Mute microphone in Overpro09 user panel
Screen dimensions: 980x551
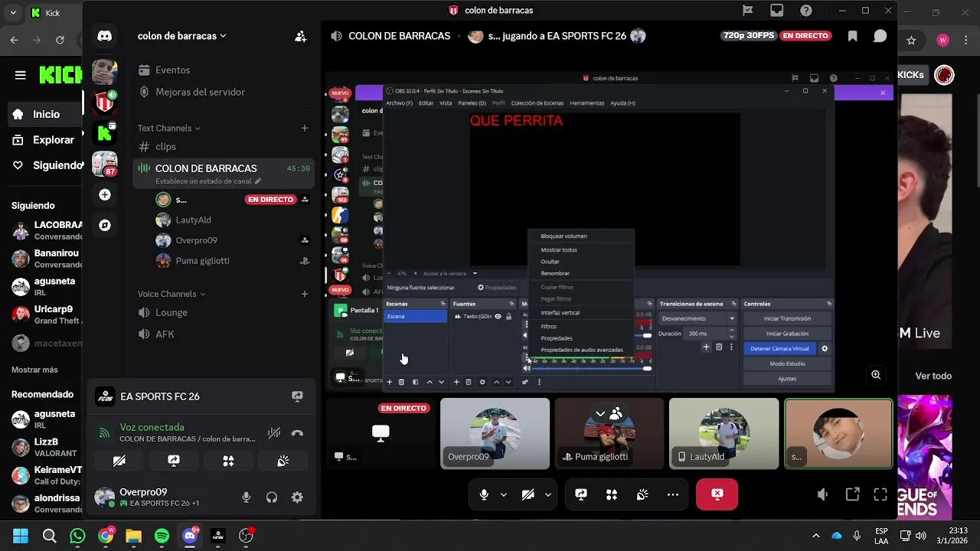(x=246, y=497)
